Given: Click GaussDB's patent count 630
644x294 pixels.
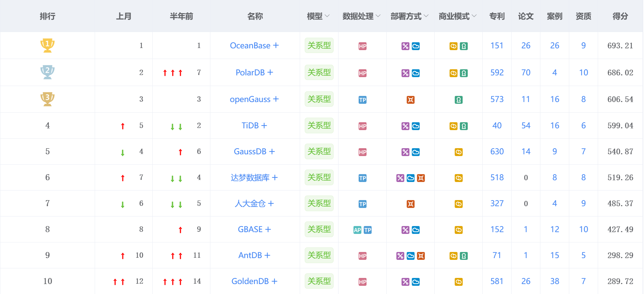Looking at the screenshot, I should (x=497, y=151).
